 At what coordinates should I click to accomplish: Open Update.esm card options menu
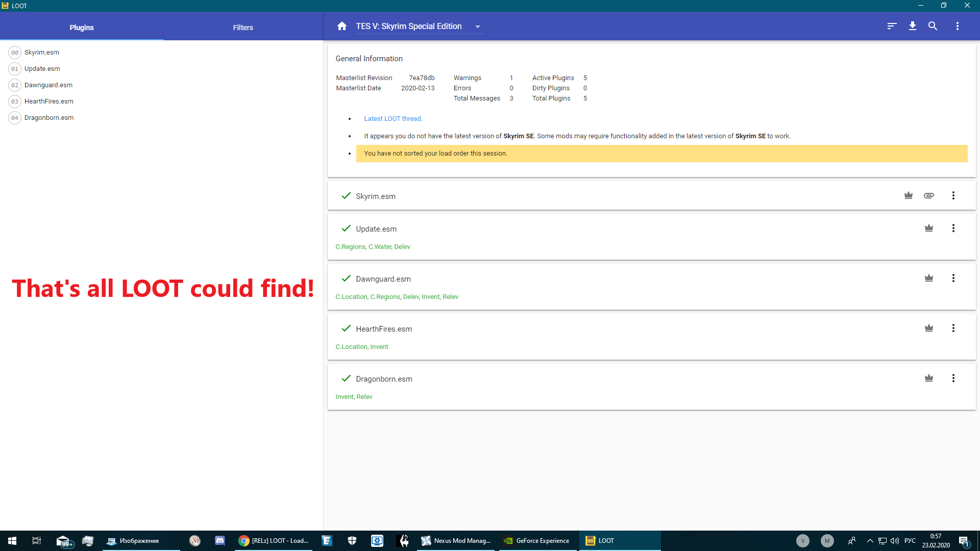(x=953, y=228)
